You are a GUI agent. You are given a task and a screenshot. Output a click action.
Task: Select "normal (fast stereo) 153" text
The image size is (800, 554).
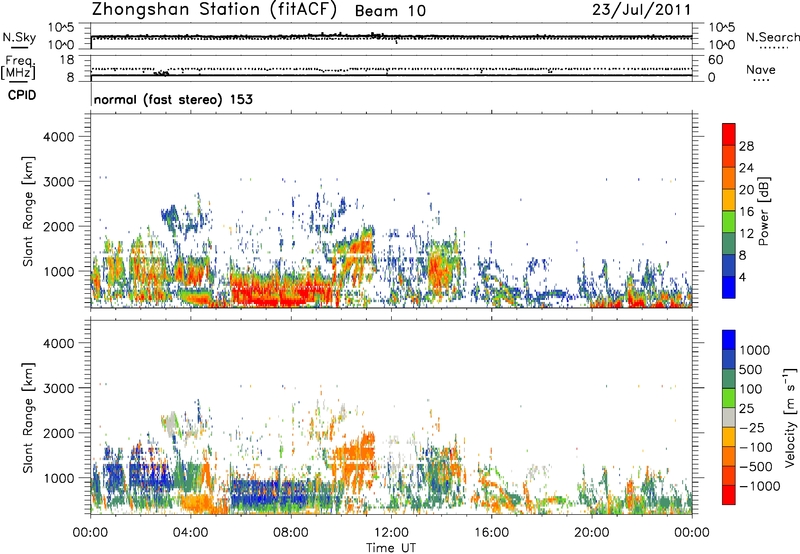coord(173,99)
